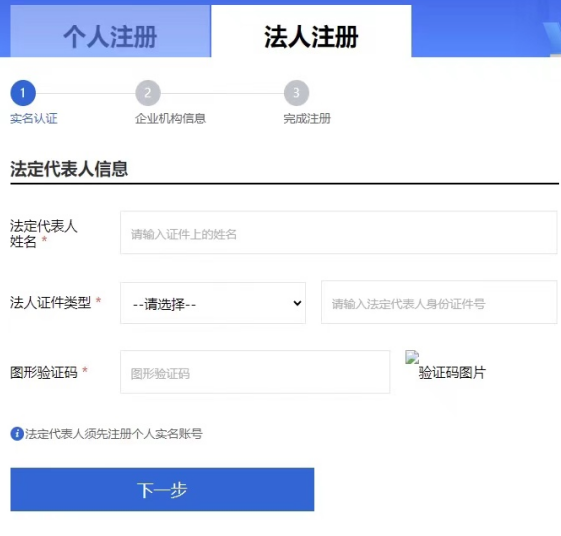This screenshot has height=536, width=561.
Task: Click step 2 circle for 企业机构信息
Action: click(148, 93)
